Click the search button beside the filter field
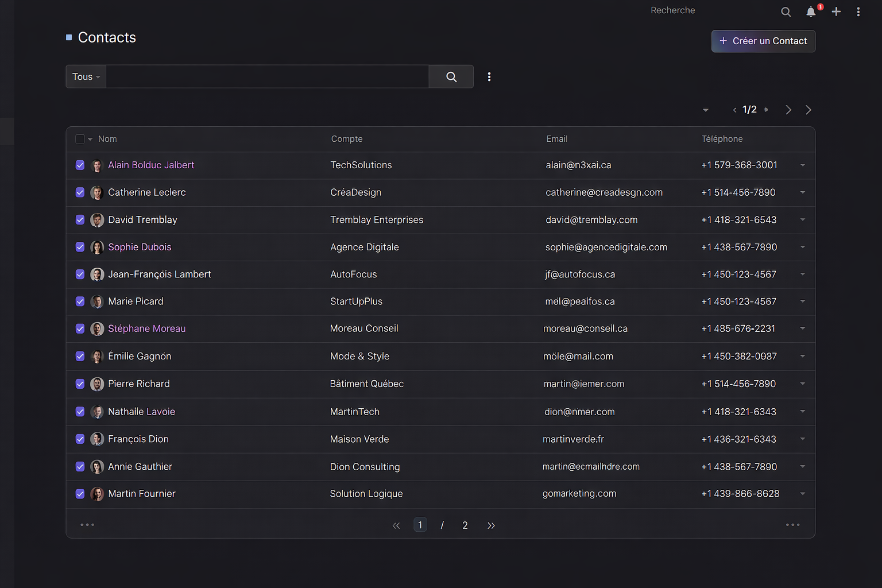882x588 pixels. point(451,77)
